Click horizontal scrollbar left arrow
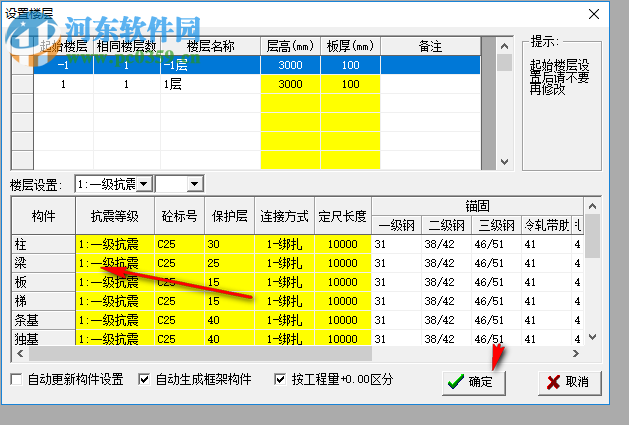629x425 pixels. pos(20,354)
